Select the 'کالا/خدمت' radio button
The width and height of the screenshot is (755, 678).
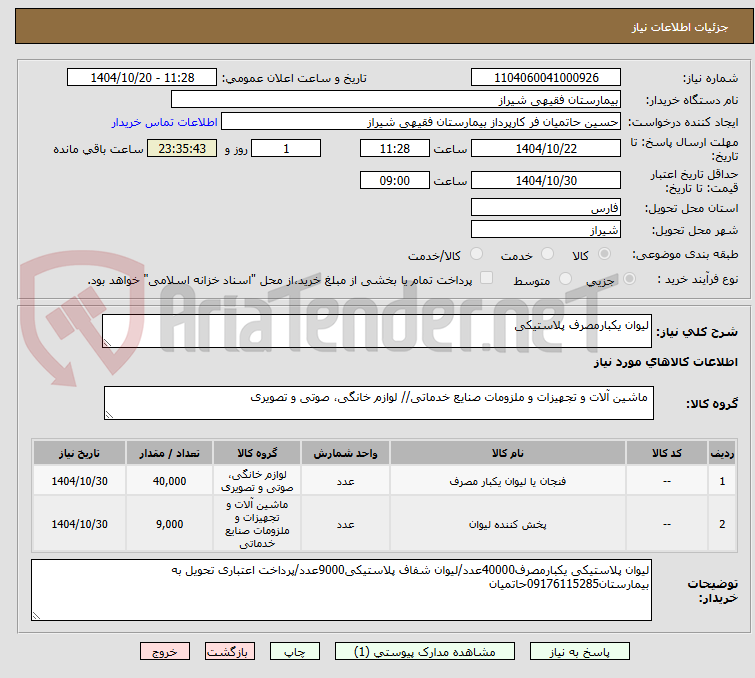click(x=476, y=254)
